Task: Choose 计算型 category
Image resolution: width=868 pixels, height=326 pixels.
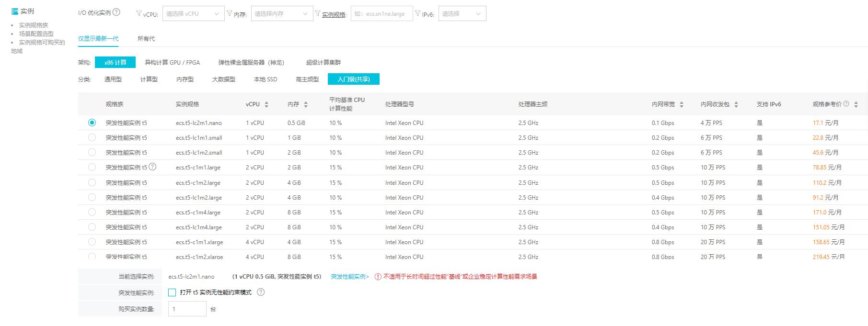Action: coord(149,79)
